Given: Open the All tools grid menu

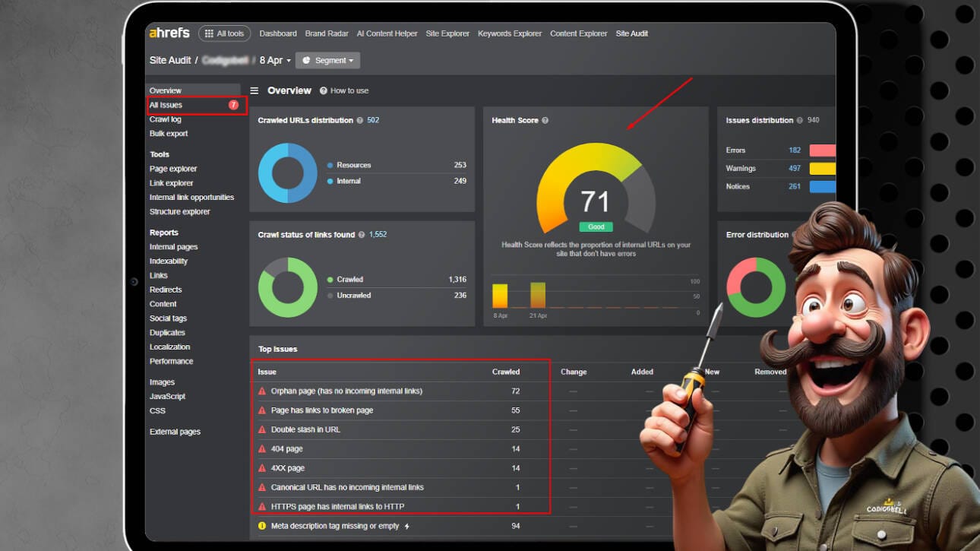Looking at the screenshot, I should [224, 33].
